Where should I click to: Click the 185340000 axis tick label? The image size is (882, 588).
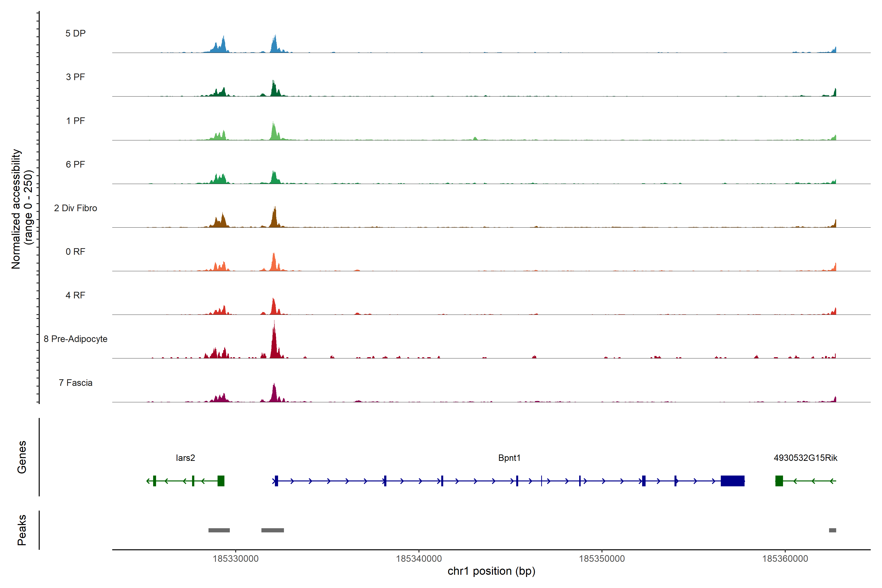coord(419,559)
